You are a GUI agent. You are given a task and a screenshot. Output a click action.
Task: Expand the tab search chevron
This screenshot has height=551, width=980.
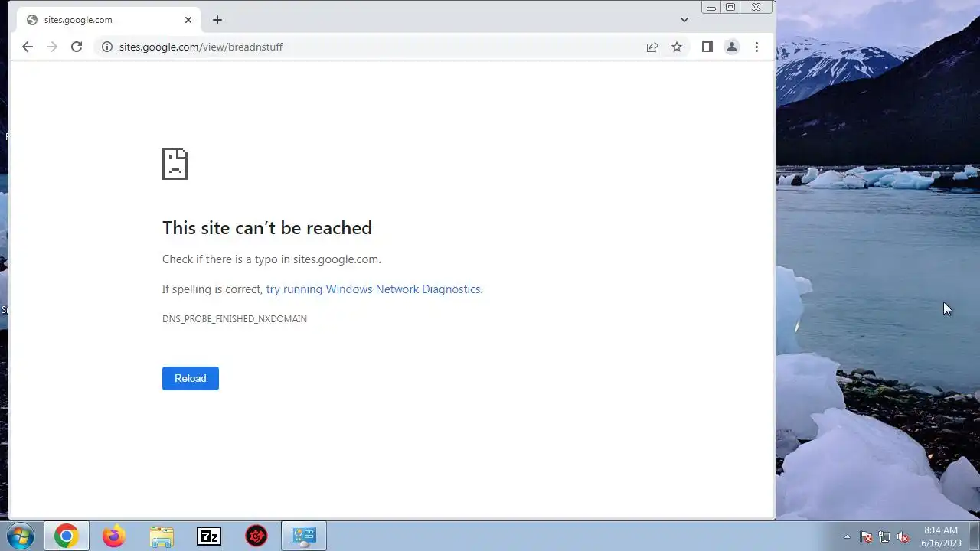click(684, 20)
